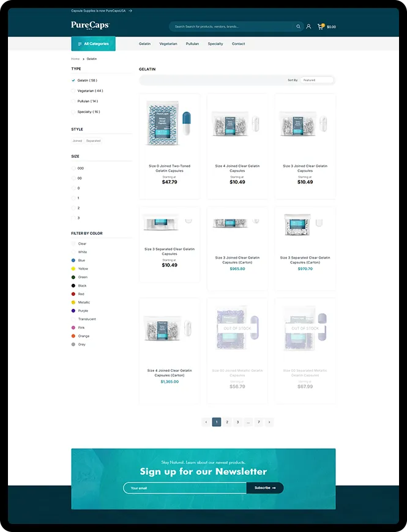Filter by Black color swatch
Viewport: 407px width, 532px height.
tap(73, 286)
